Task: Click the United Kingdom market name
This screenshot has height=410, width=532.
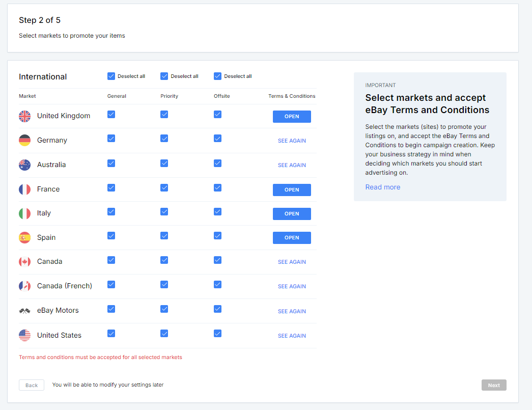Action: click(x=64, y=116)
